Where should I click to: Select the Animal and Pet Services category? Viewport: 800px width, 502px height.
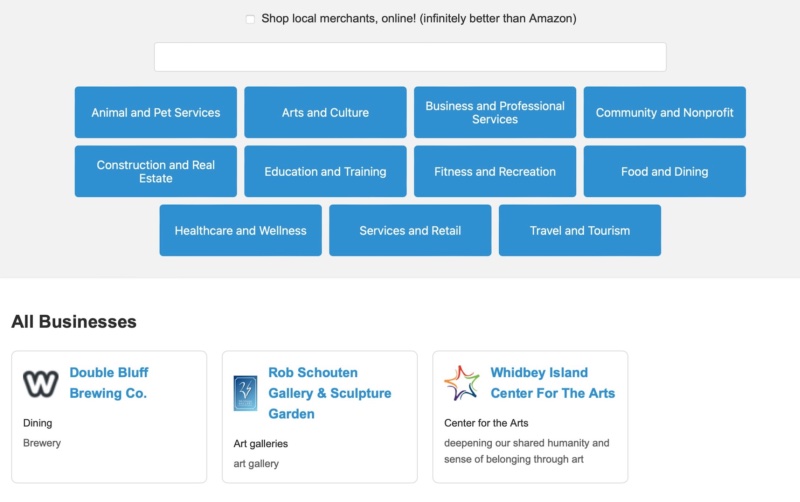click(156, 113)
